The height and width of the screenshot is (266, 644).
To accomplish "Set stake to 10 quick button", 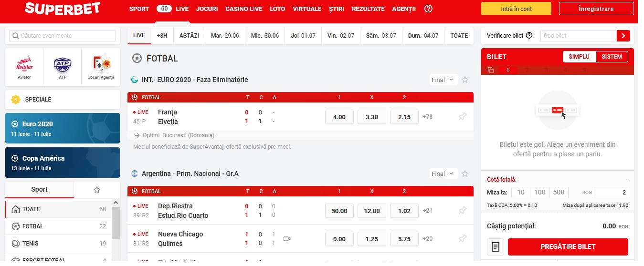I will (521, 193).
